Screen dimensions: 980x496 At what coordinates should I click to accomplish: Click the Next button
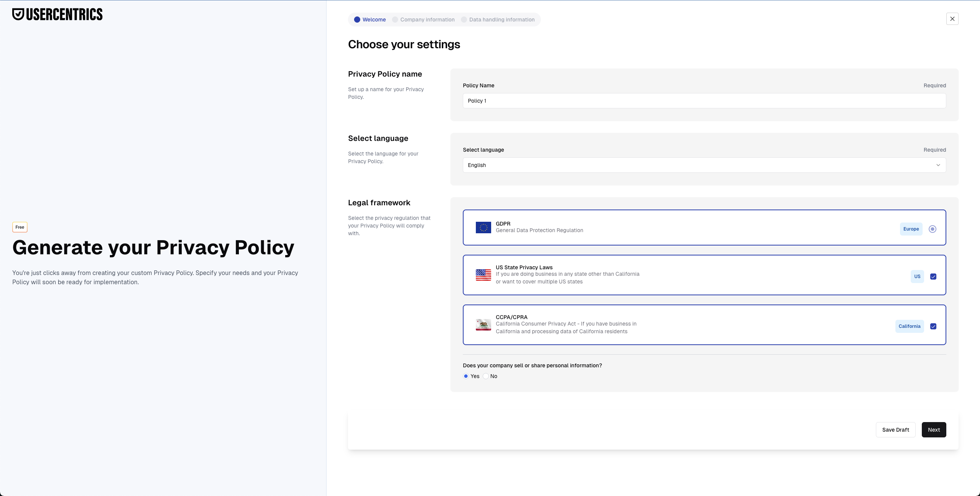pyautogui.click(x=934, y=430)
